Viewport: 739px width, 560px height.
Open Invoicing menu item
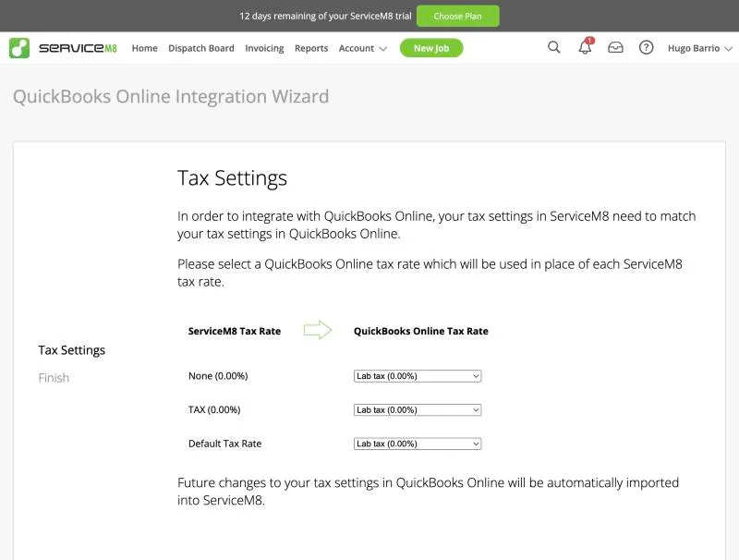(264, 48)
